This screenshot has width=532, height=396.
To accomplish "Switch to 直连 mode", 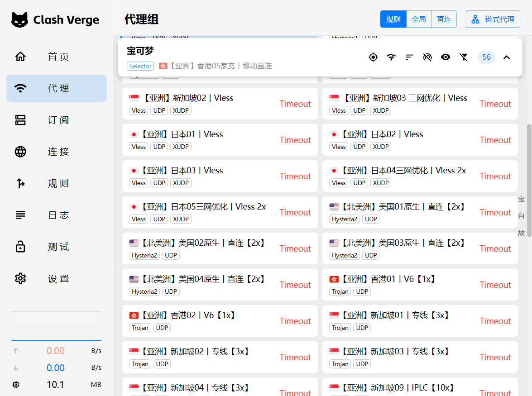I will (444, 19).
